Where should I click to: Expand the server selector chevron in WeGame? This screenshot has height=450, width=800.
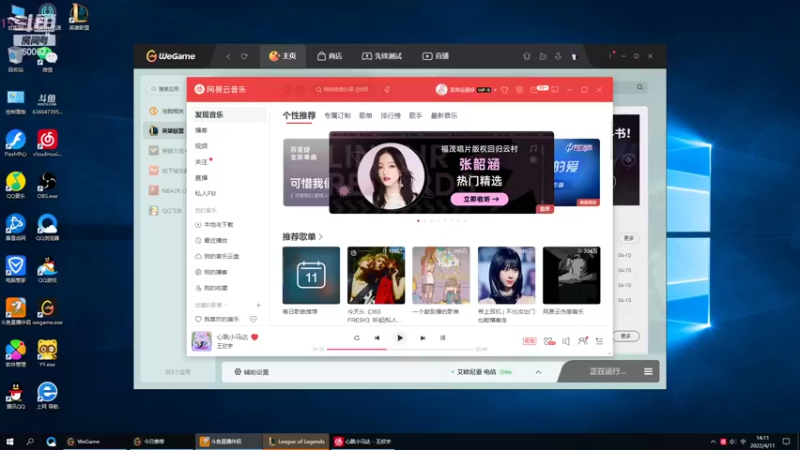[538, 372]
